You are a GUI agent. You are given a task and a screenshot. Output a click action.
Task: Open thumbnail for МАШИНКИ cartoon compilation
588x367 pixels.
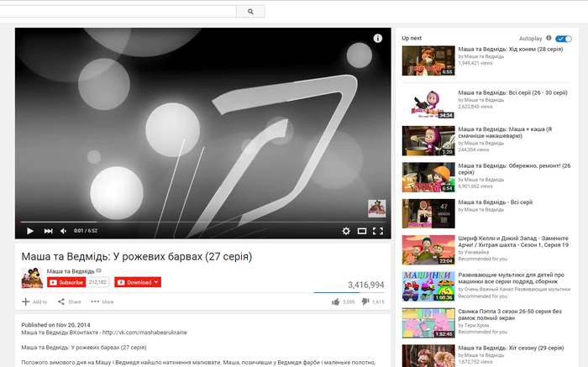(x=428, y=286)
